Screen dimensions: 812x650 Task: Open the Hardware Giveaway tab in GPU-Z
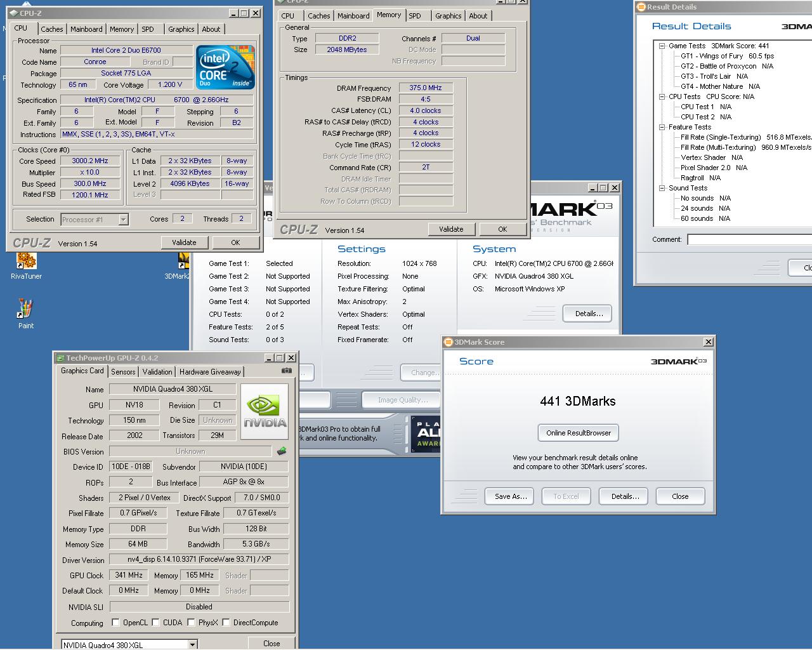pyautogui.click(x=210, y=372)
